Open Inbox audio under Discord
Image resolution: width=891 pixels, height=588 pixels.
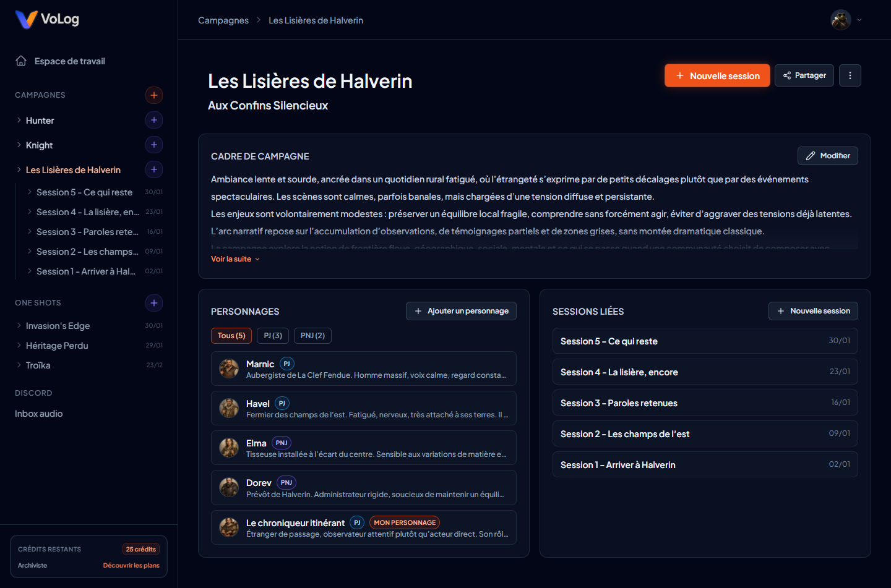click(38, 413)
